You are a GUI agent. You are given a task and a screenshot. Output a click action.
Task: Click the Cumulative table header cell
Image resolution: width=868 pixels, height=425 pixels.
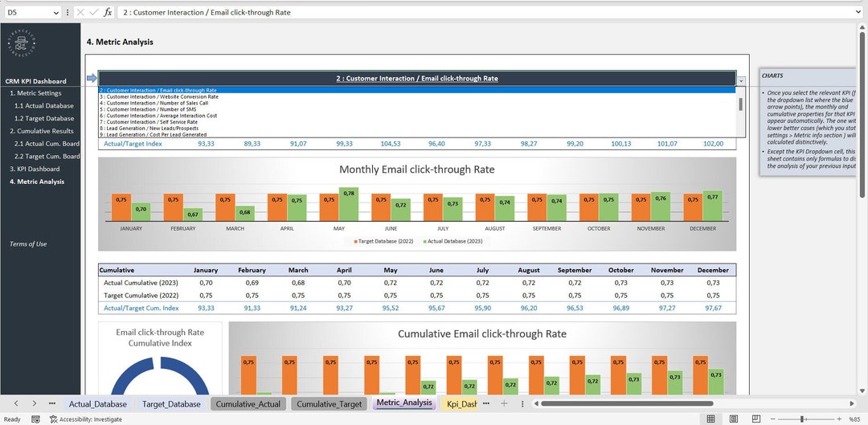(117, 271)
